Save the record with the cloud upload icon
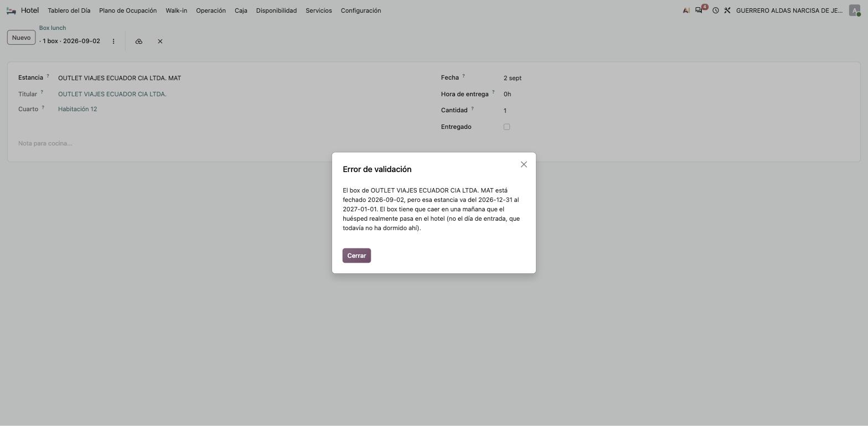This screenshot has width=868, height=426. pyautogui.click(x=139, y=41)
